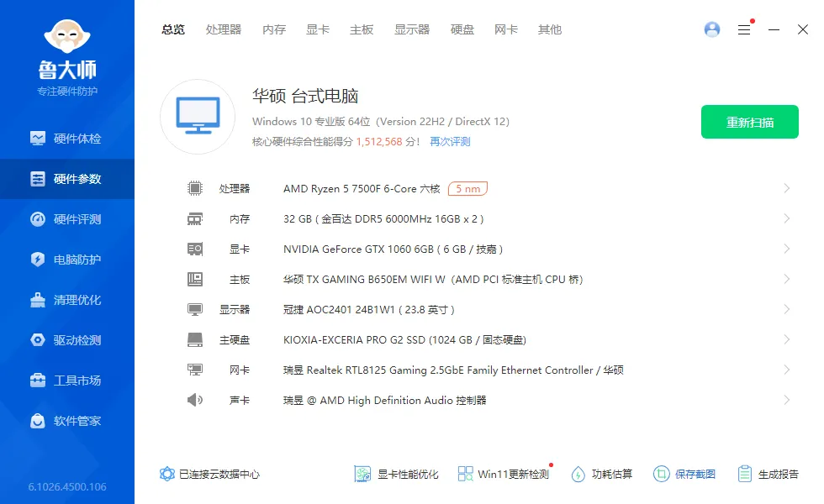Click the 5 nm process badge
The height and width of the screenshot is (504, 824).
(x=467, y=188)
